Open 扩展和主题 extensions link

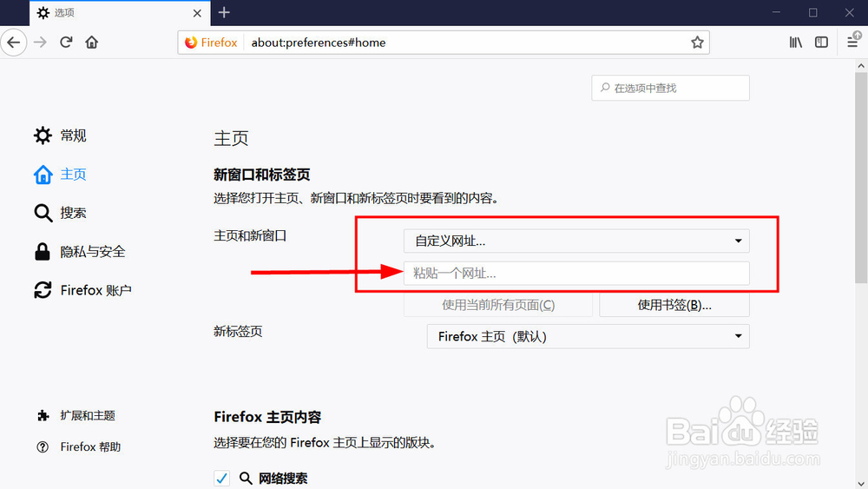[76, 416]
